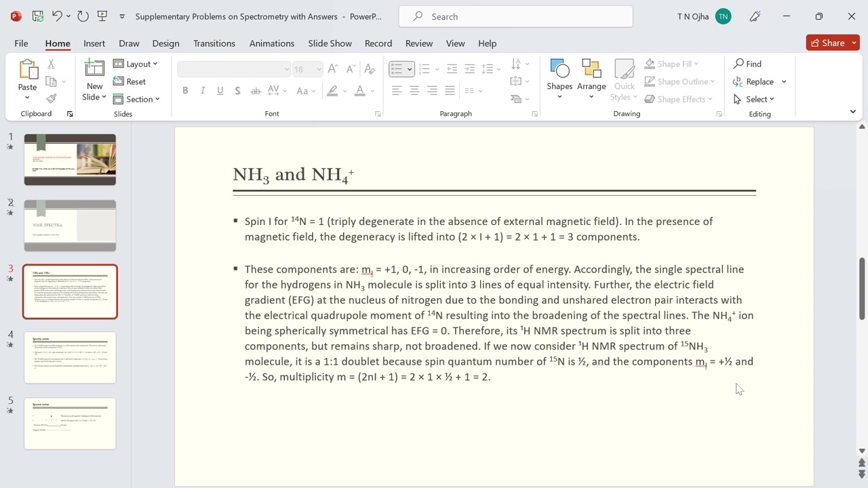Open Shape Effects dropdown
Viewport: 868px width, 488px height.
(x=678, y=99)
